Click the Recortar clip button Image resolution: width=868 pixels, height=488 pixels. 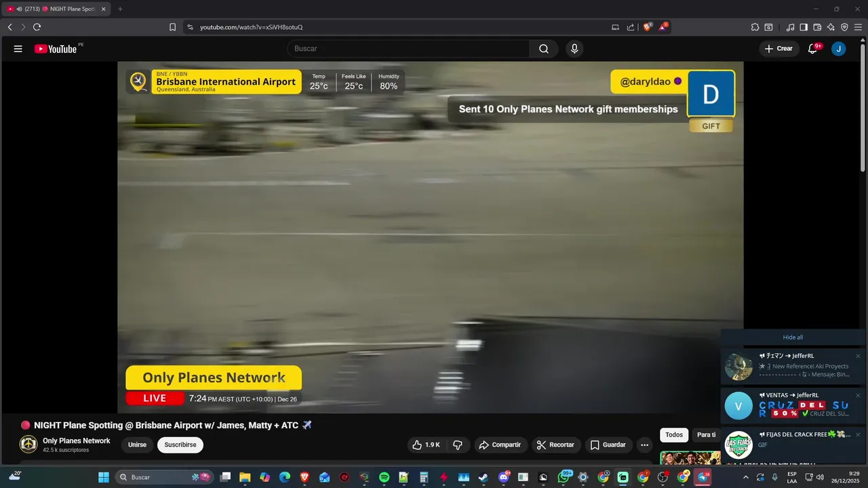coord(555,445)
